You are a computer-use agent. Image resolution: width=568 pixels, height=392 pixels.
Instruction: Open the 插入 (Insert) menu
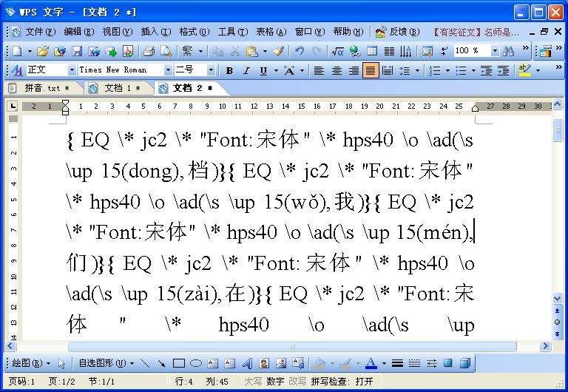156,32
